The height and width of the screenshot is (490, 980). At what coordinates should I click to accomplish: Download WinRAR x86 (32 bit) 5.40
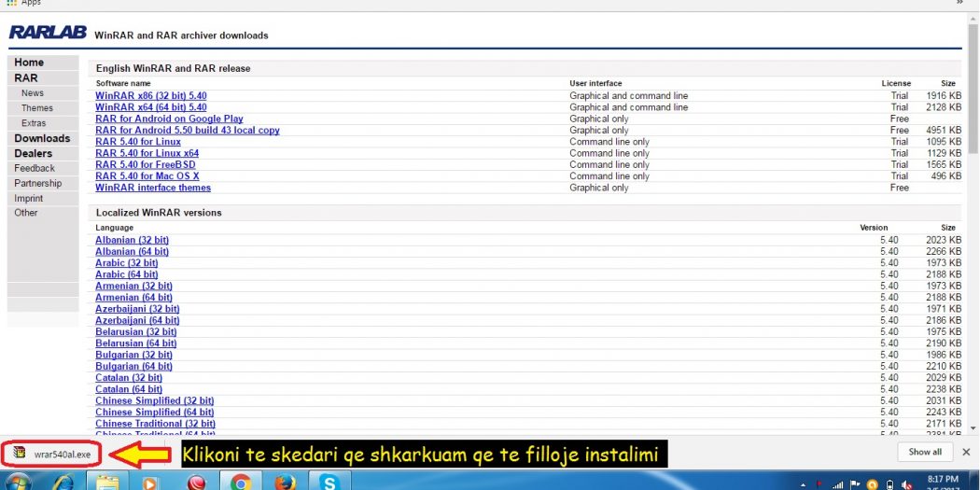(x=150, y=95)
